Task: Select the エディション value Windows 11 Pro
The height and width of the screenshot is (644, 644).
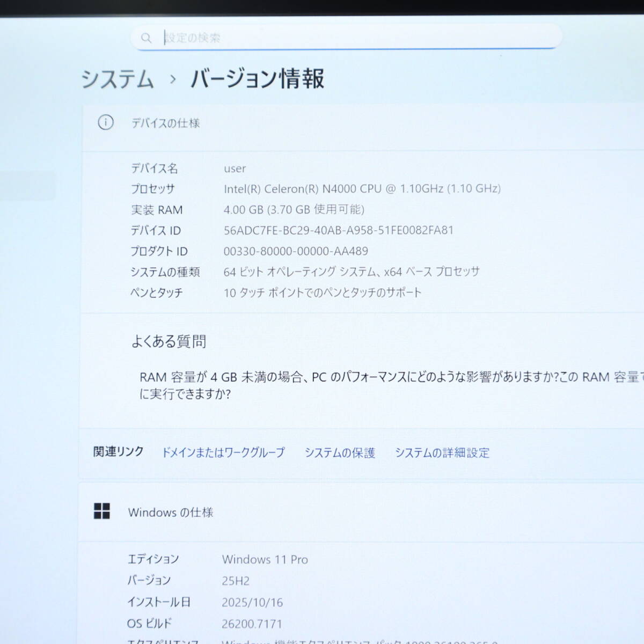Action: pos(265,560)
